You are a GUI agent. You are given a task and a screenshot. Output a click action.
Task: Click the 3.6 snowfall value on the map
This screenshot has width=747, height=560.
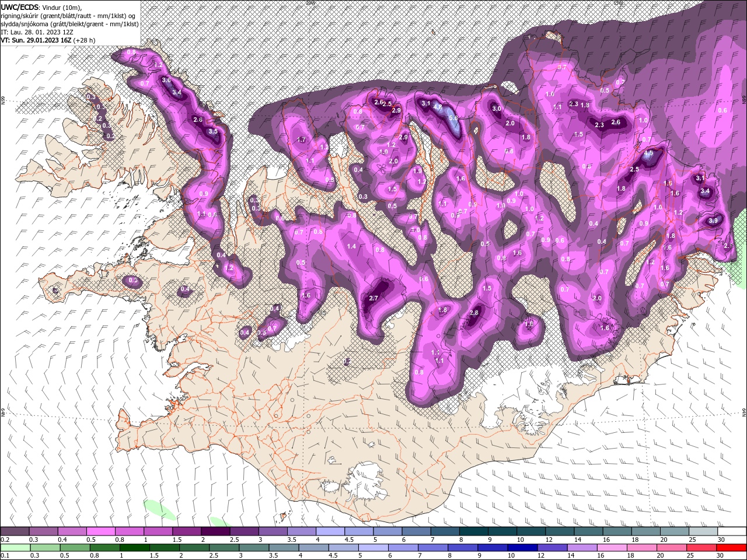click(x=166, y=80)
